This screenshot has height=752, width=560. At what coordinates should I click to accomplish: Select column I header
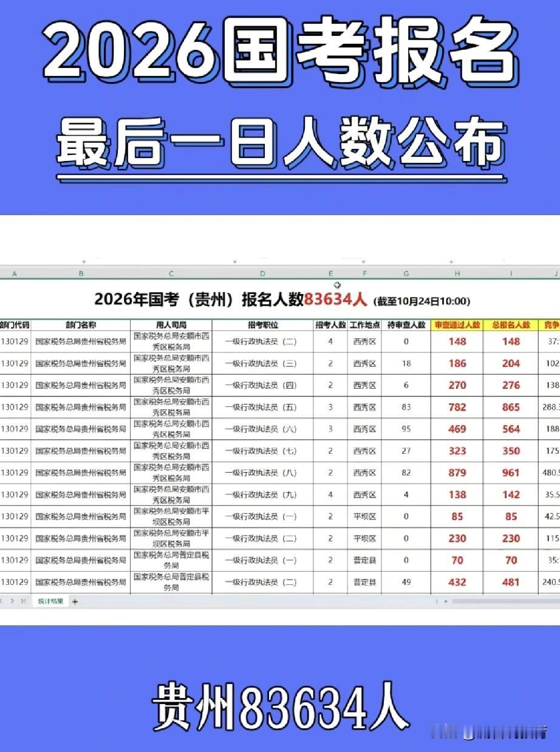(511, 274)
